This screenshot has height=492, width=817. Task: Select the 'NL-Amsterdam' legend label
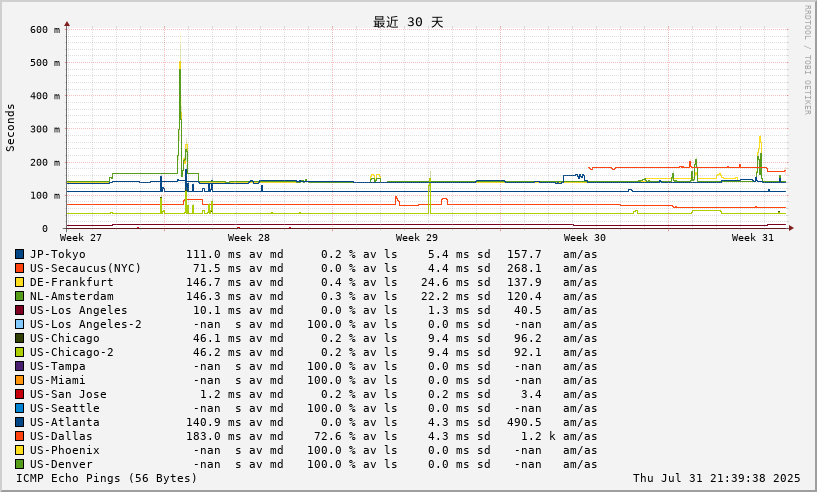[x=71, y=297]
